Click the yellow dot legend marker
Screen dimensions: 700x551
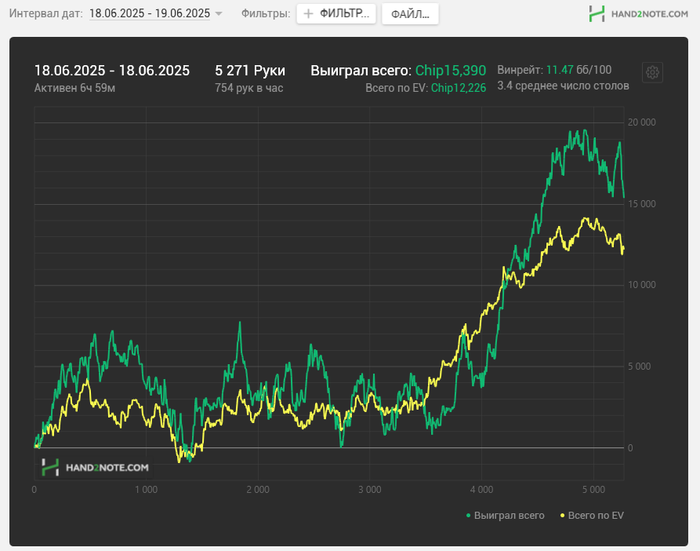(562, 516)
